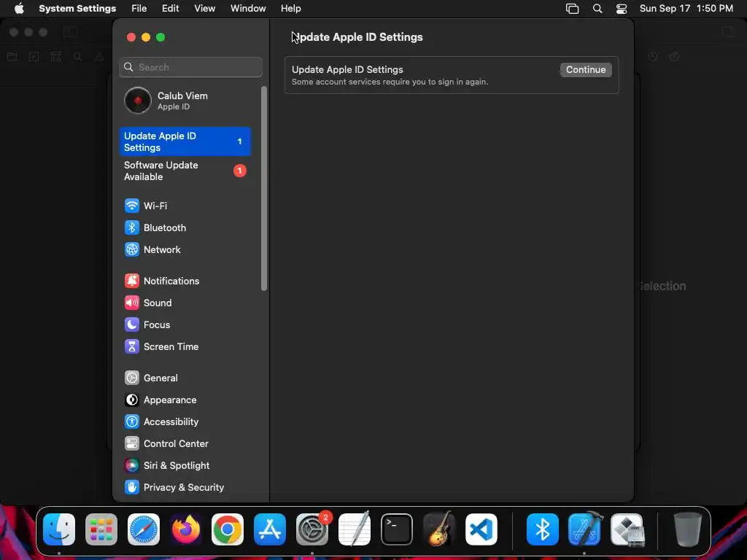Screen dimensions: 747x560
Task: Open the Apple menu
Action: 19,9
